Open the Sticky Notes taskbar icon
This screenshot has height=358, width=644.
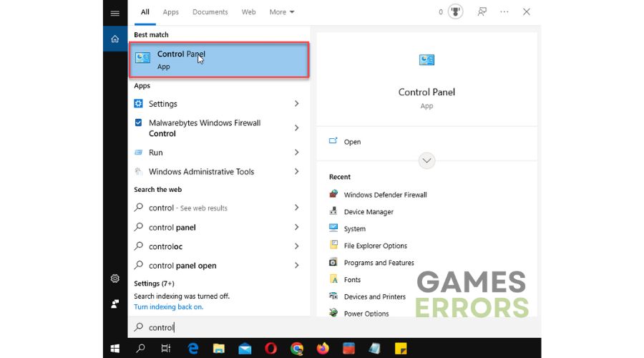[401, 349]
